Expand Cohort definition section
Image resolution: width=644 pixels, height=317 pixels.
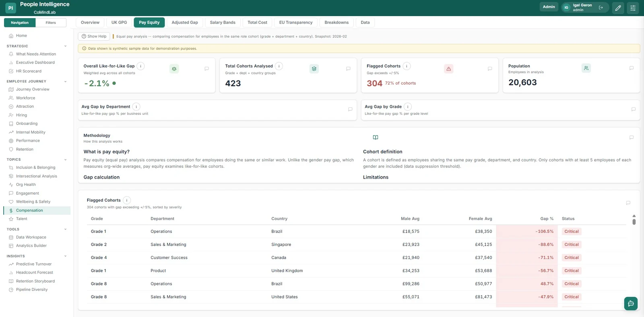382,152
